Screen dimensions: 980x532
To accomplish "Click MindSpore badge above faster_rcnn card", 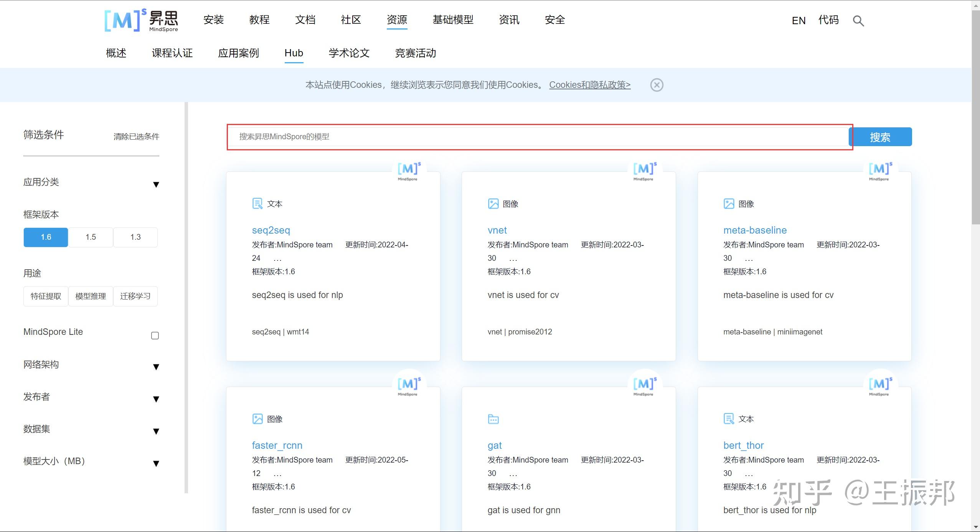I will click(x=409, y=385).
